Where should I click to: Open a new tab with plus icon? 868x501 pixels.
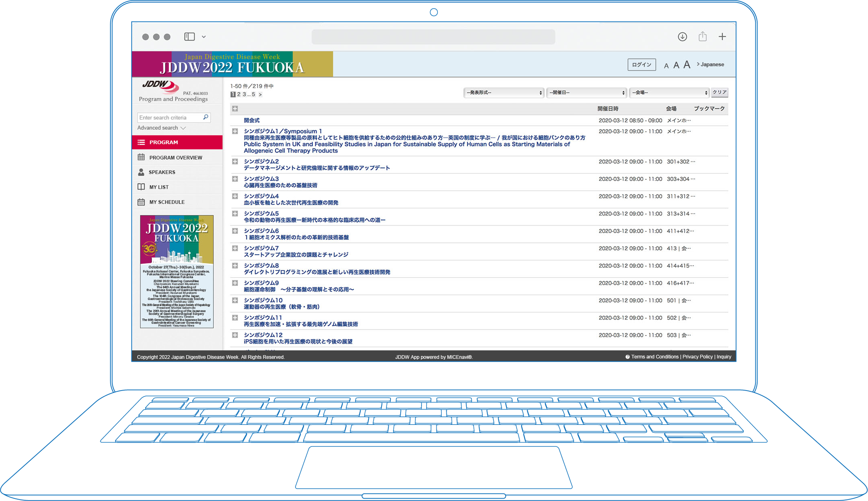722,36
